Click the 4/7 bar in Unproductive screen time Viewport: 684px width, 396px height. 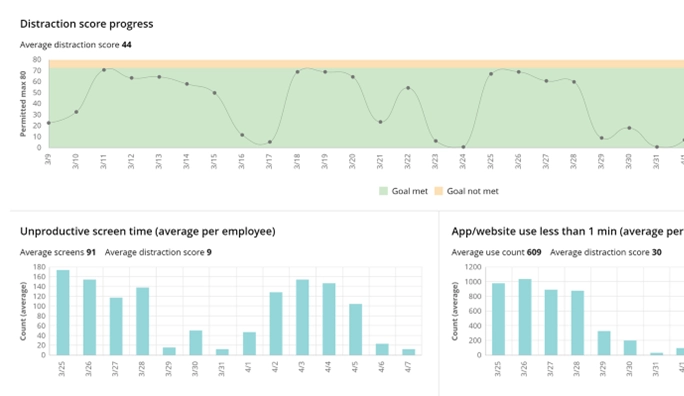click(x=409, y=352)
